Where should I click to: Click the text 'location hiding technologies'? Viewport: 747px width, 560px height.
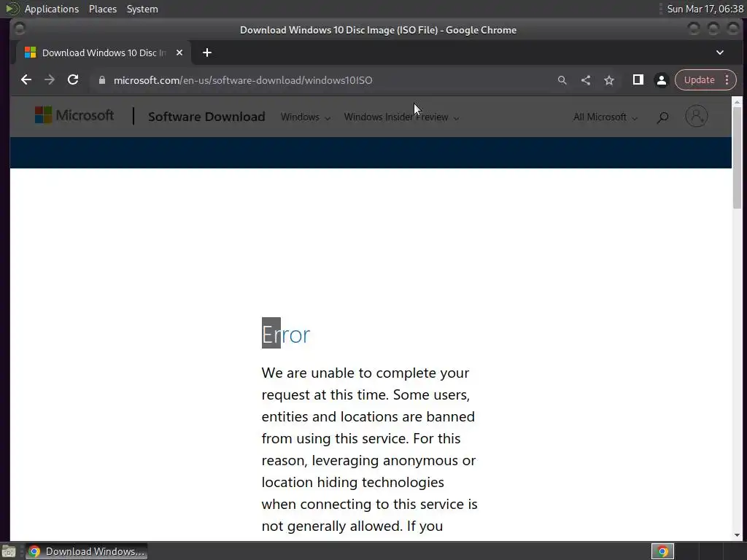coord(352,483)
